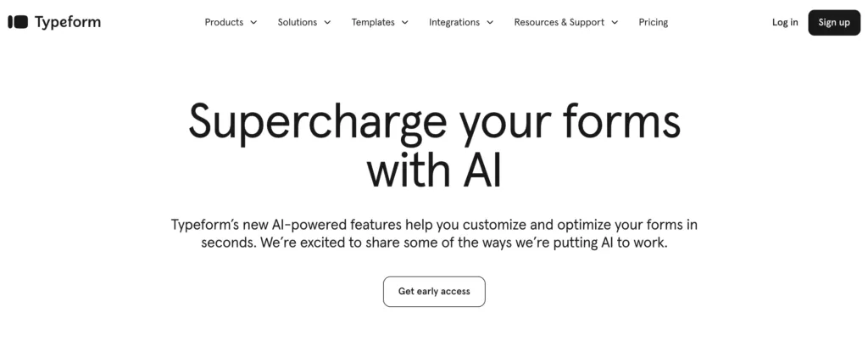Click the "Supercharge your forms" headline line

[x=434, y=121]
